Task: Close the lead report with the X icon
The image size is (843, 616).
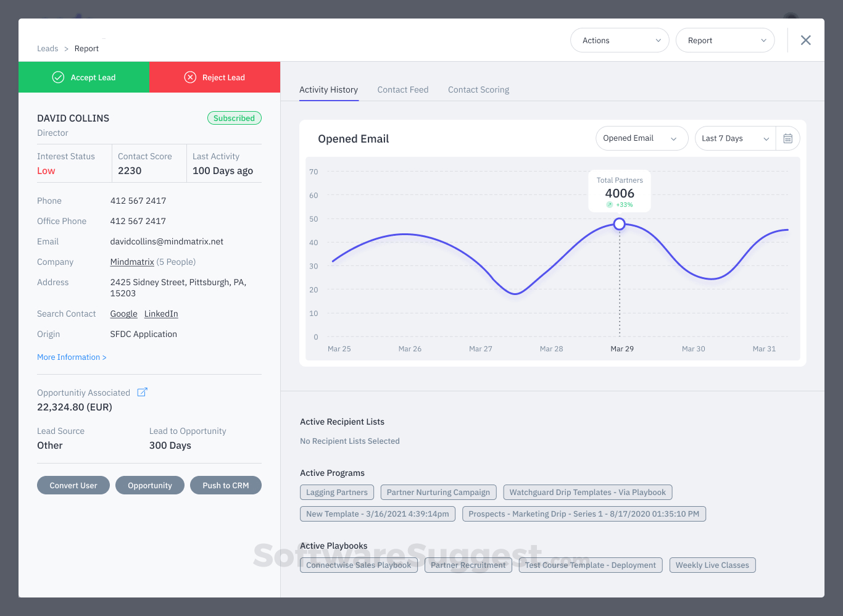Action: click(805, 40)
